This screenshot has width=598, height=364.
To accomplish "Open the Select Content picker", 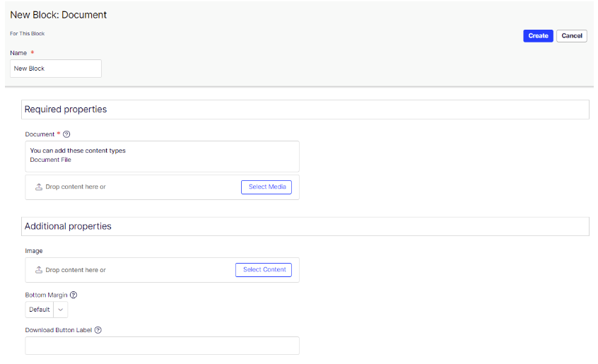I will (264, 270).
